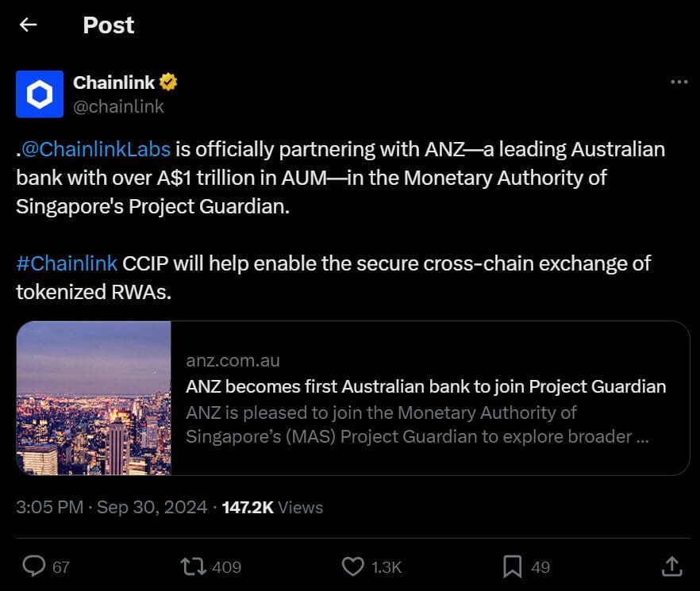This screenshot has height=591, width=700.
Task: Click the Chainlink display name
Action: (113, 81)
